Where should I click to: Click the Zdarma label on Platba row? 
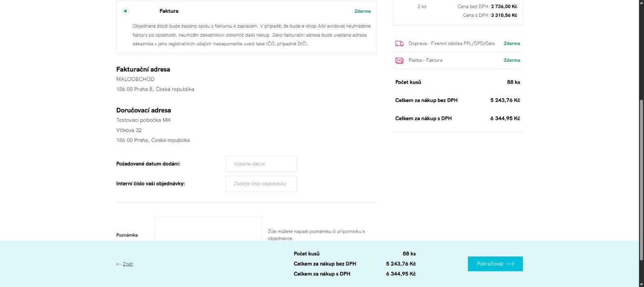point(512,60)
